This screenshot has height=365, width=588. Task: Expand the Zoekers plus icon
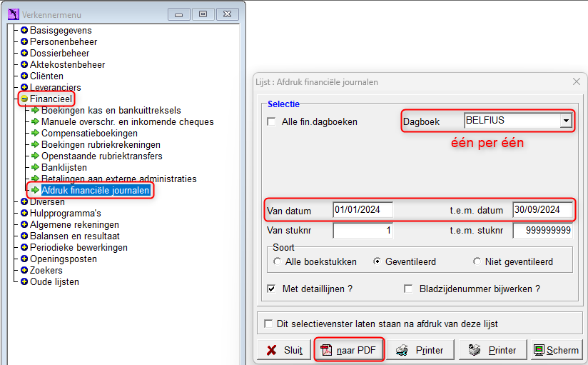tap(24, 270)
